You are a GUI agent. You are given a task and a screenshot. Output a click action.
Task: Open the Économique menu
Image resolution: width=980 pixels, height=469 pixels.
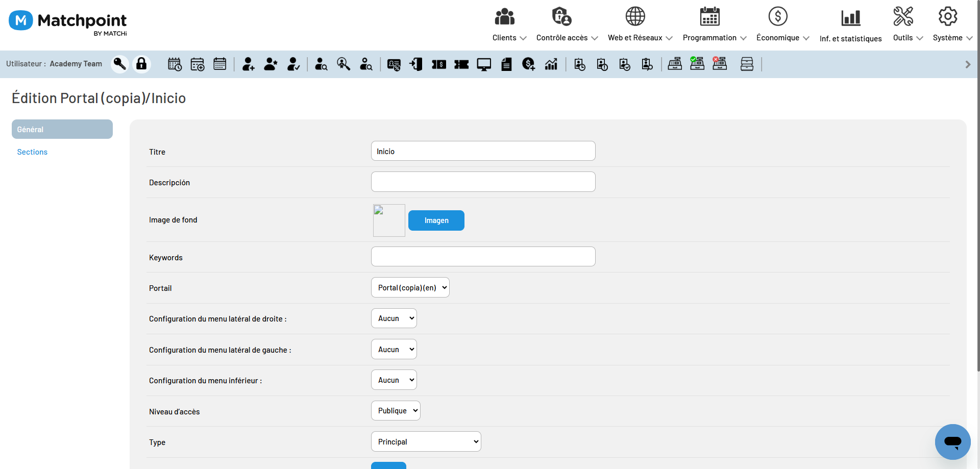pos(782,25)
